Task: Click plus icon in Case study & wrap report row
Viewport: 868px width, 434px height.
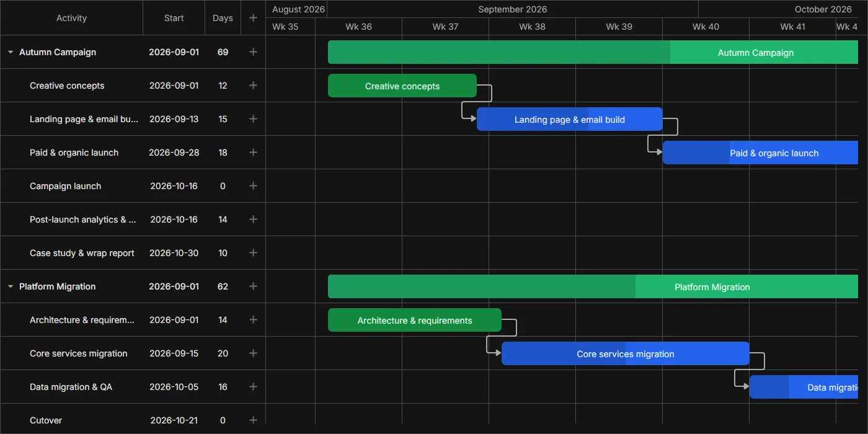Action: 253,253
